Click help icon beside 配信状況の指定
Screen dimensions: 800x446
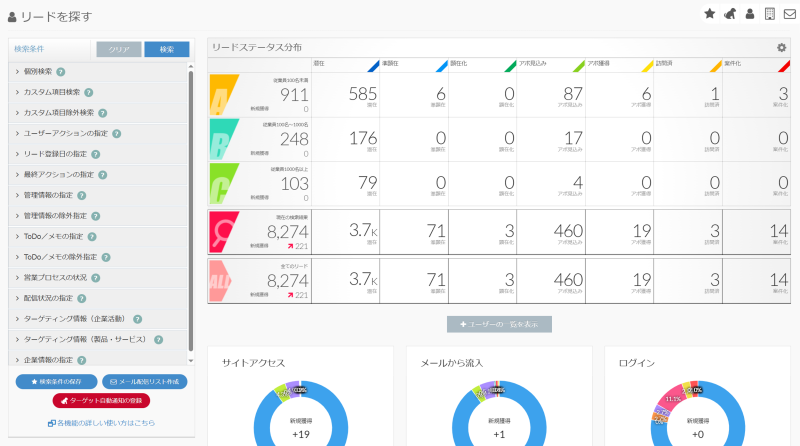82,299
